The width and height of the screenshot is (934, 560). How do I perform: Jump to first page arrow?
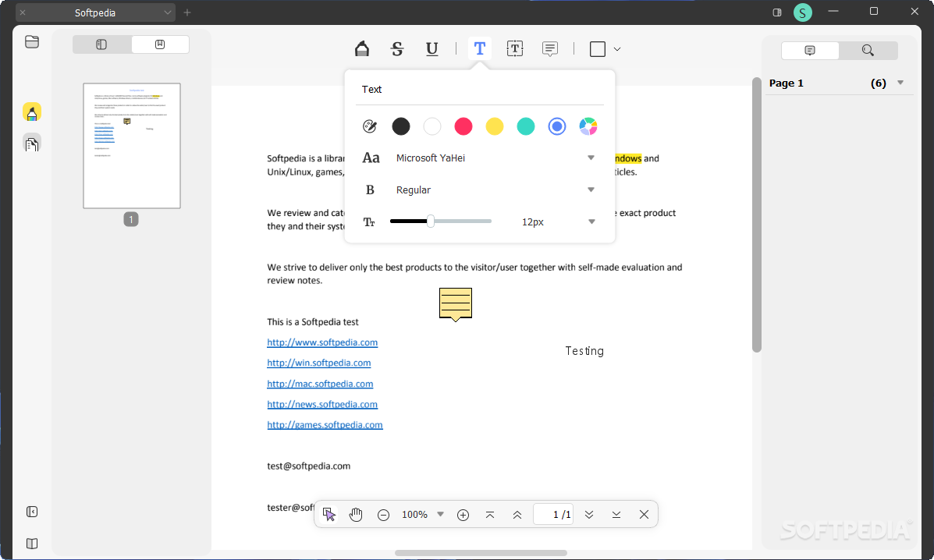pyautogui.click(x=490, y=515)
